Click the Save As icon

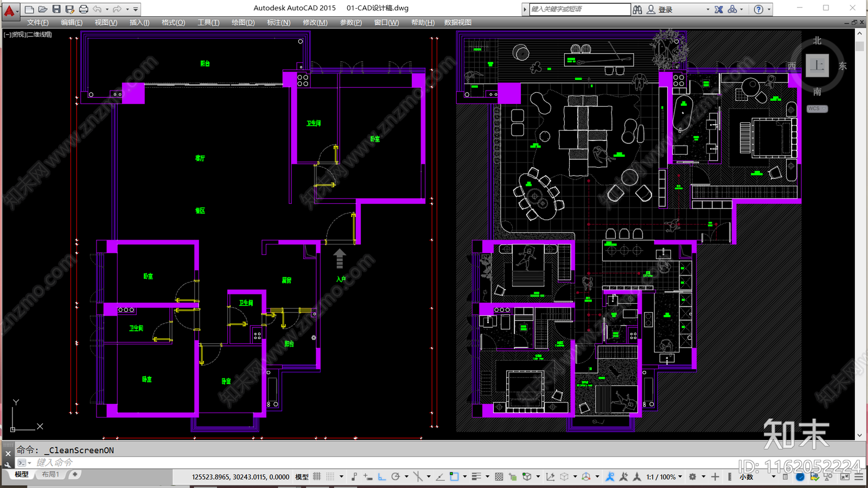click(69, 9)
